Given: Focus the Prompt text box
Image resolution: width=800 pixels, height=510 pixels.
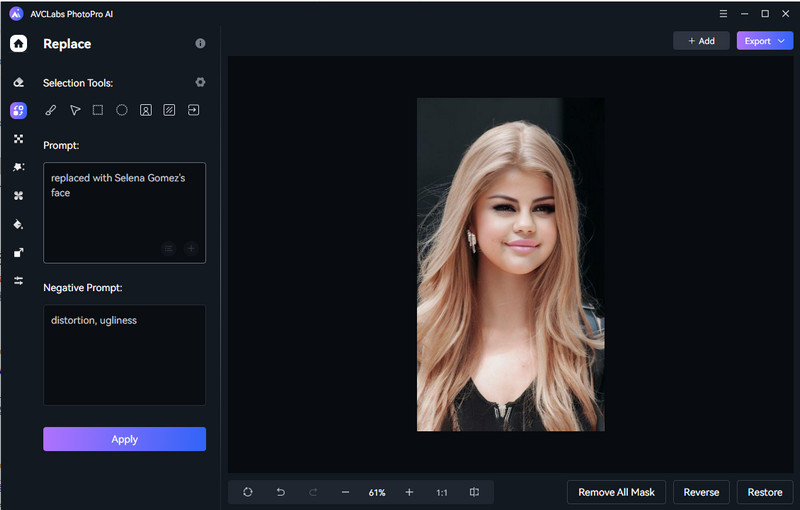Looking at the screenshot, I should (x=124, y=213).
